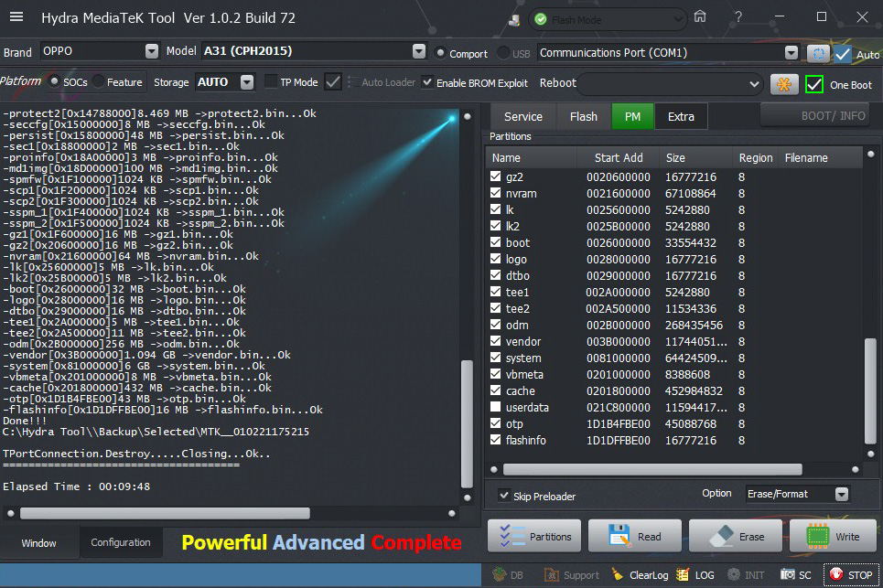The width and height of the screenshot is (883, 588).
Task: Sort by the Size column header
Action: pyautogui.click(x=675, y=158)
